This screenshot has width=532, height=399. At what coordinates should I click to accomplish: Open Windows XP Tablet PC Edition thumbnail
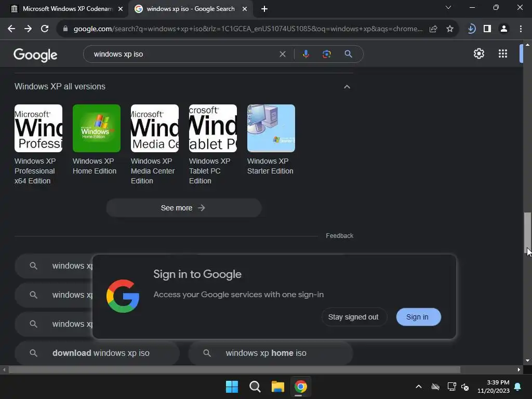[x=212, y=128]
